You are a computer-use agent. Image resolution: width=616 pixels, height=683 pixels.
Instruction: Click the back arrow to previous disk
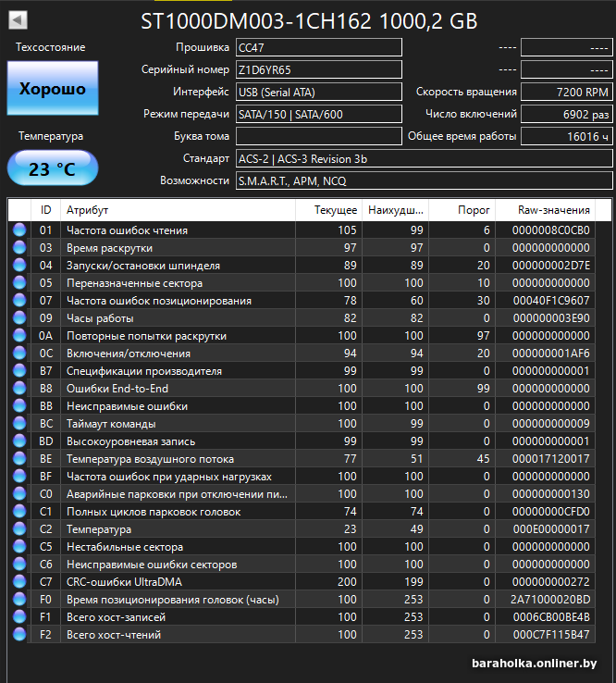point(18,20)
